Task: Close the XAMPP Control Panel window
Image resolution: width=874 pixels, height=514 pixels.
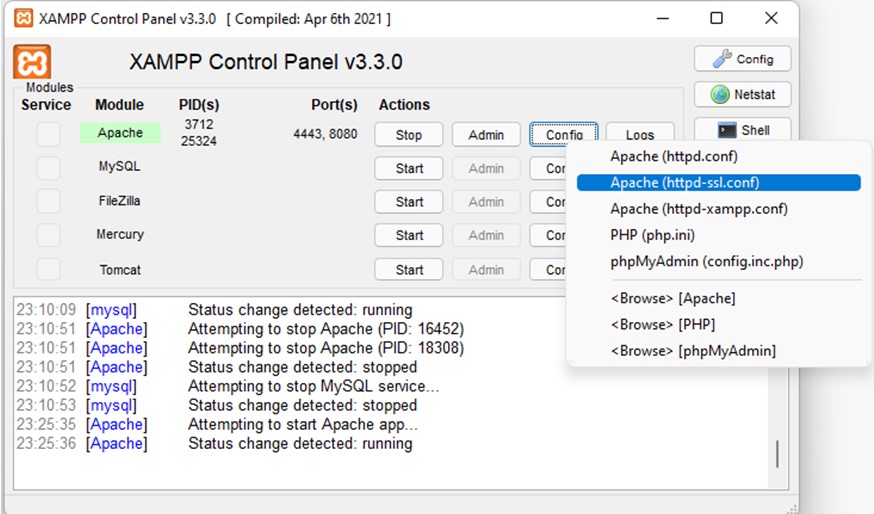Action: pyautogui.click(x=771, y=18)
